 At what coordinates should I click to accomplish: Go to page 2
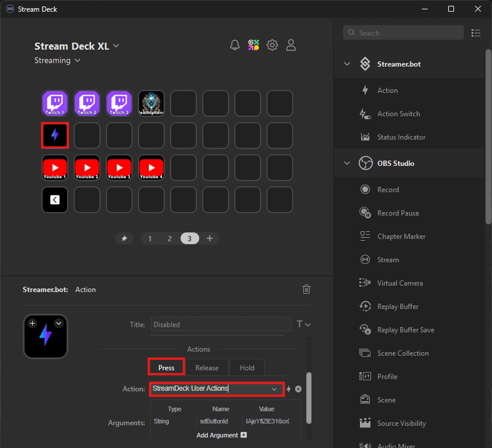pyautogui.click(x=169, y=238)
